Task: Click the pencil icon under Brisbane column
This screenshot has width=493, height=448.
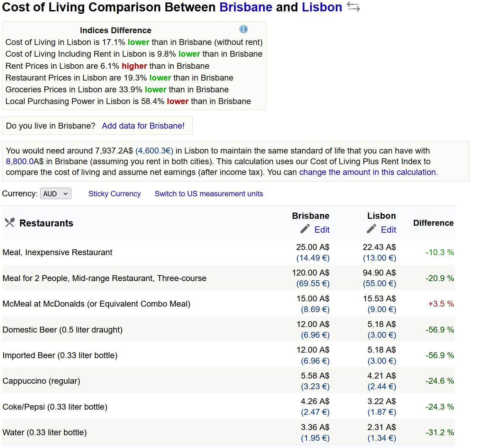Action: click(305, 229)
